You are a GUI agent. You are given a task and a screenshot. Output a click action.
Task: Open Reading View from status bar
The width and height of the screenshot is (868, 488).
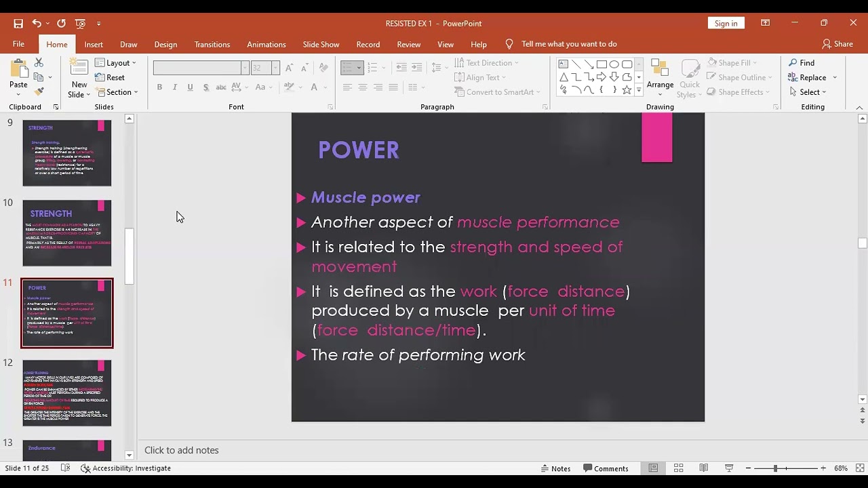click(x=704, y=468)
